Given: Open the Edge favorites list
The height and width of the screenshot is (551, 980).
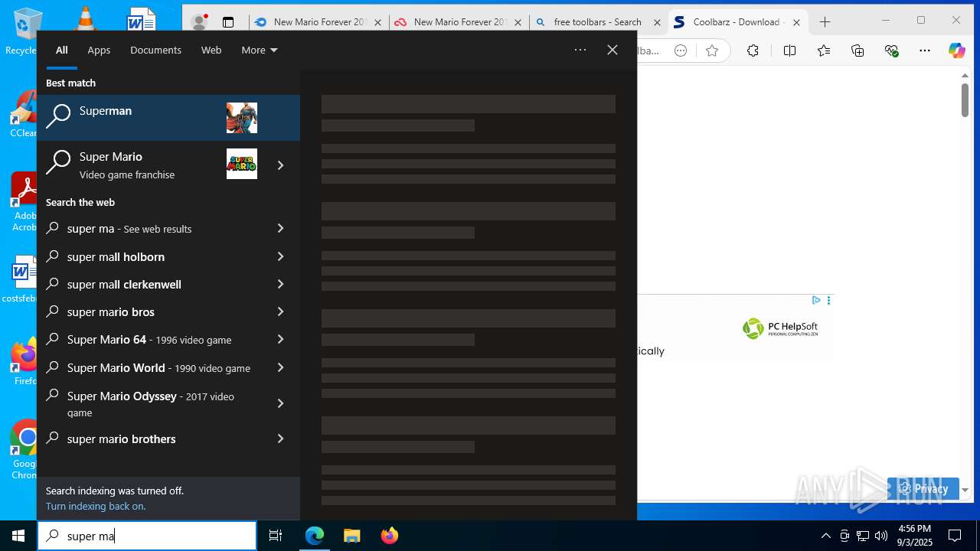Looking at the screenshot, I should [823, 51].
